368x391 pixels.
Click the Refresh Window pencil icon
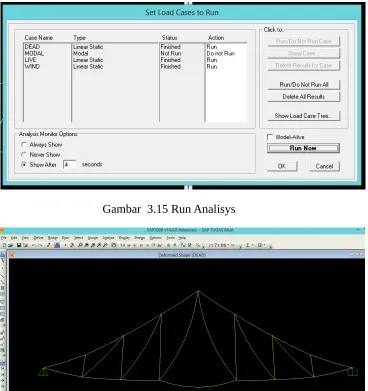[x=48, y=245]
